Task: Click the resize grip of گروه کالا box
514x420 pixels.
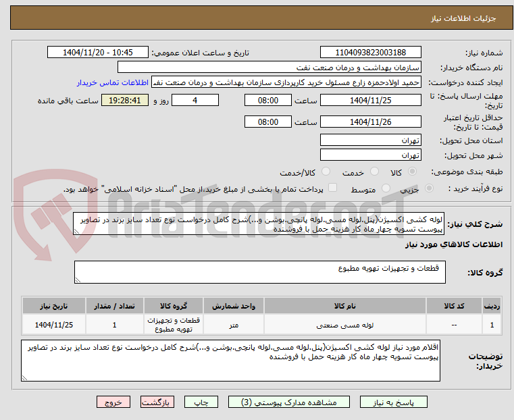Action: [x=78, y=280]
